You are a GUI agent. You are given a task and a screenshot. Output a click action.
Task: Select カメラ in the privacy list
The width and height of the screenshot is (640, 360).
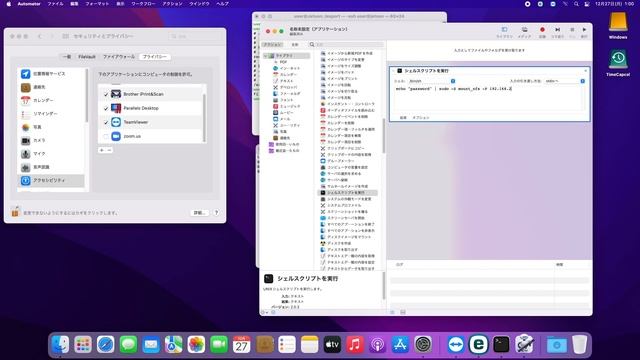(51, 140)
